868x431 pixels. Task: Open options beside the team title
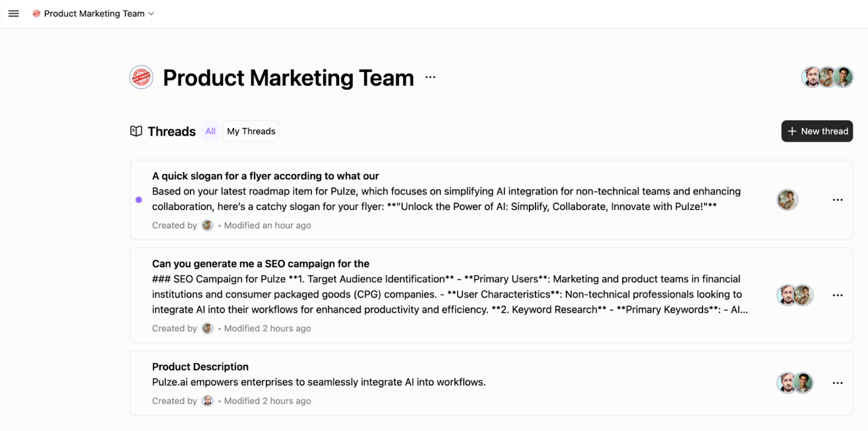click(x=430, y=78)
